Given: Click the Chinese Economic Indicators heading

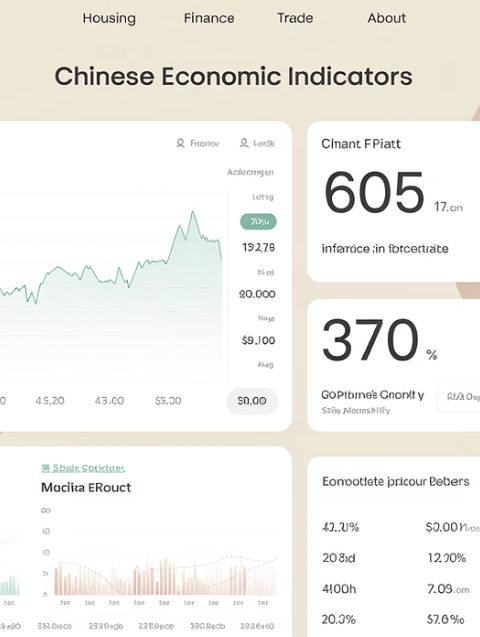Looking at the screenshot, I should pyautogui.click(x=234, y=76).
